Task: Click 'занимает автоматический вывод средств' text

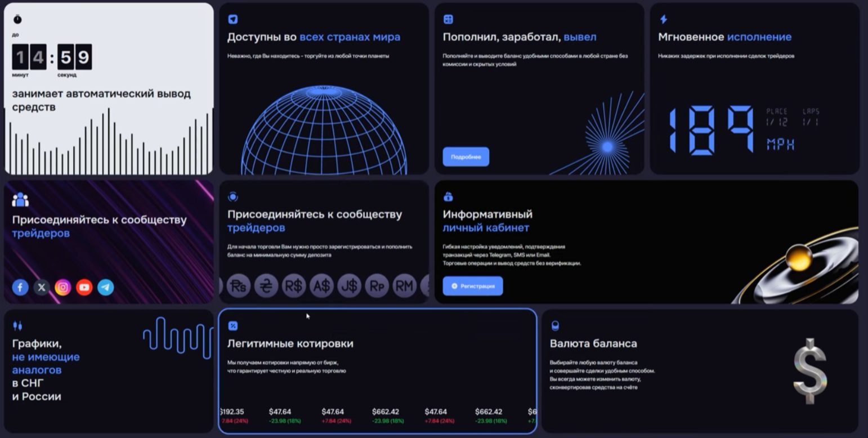Action: point(101,100)
